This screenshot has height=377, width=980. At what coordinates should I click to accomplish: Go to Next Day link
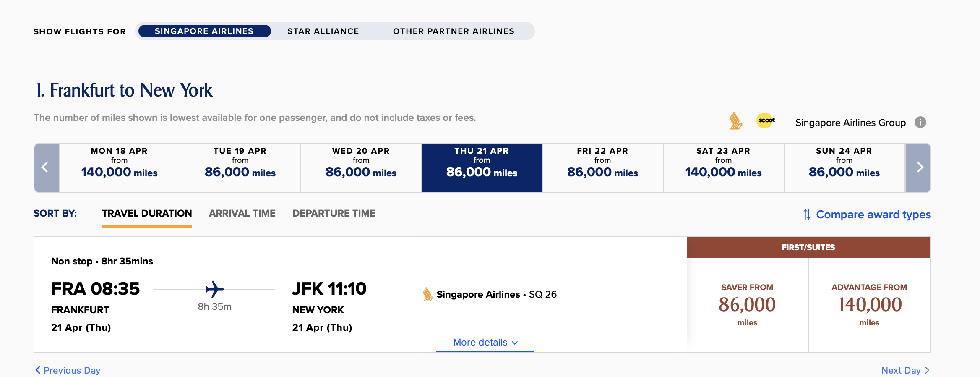click(x=905, y=370)
